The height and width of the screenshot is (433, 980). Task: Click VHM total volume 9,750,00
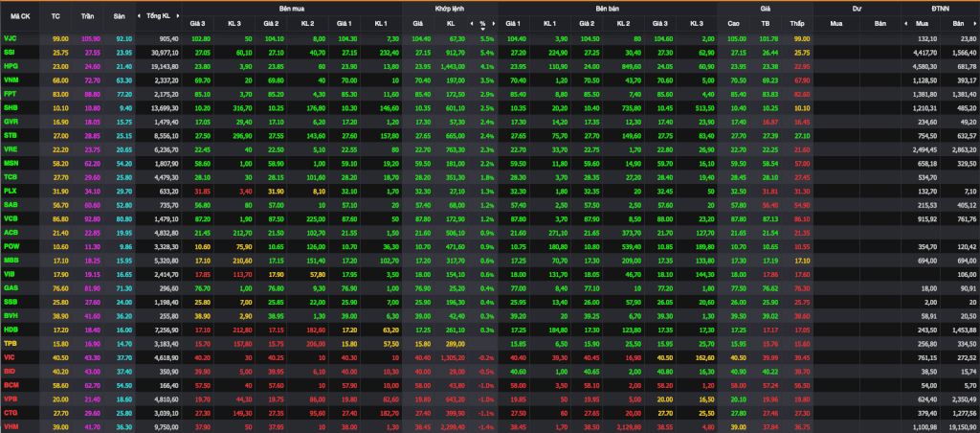tap(167, 425)
